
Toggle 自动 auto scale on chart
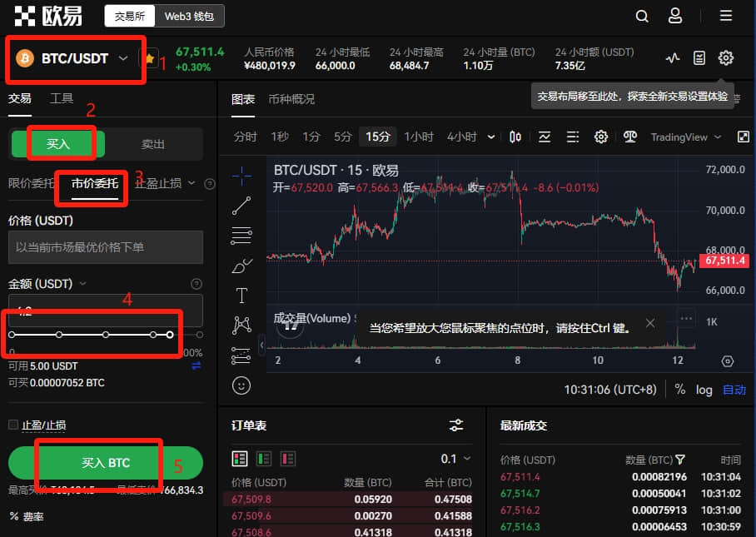coord(734,390)
